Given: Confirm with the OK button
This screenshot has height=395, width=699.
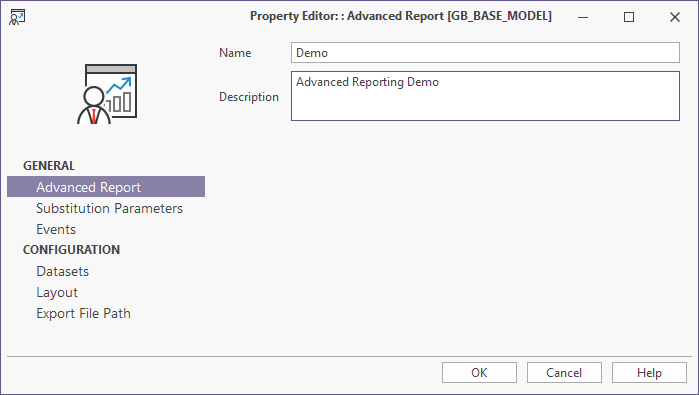Looking at the screenshot, I should 479,373.
